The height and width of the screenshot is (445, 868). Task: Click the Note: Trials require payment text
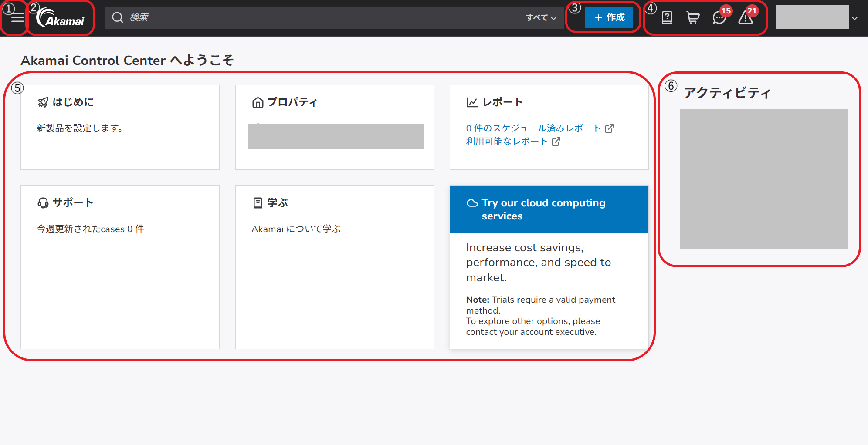(541, 305)
